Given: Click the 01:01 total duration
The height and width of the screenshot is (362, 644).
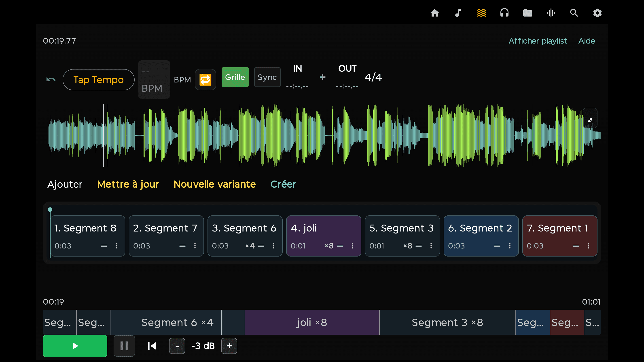Looking at the screenshot, I should click(591, 302).
